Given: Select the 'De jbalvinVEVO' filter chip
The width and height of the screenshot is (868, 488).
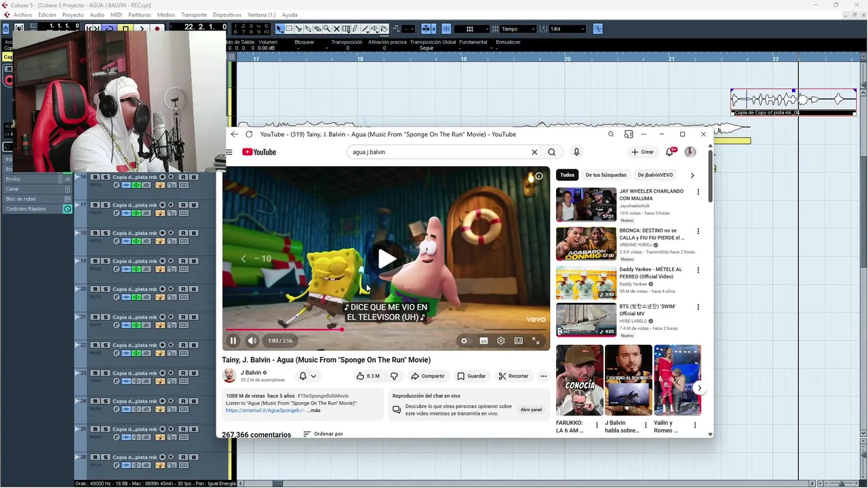Looking at the screenshot, I should pyautogui.click(x=655, y=175).
